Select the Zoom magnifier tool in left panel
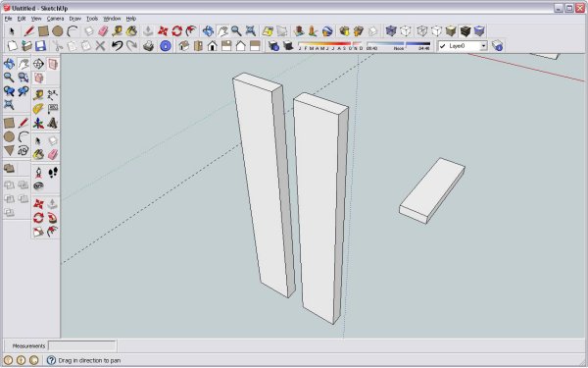The width and height of the screenshot is (588, 368). tap(9, 78)
